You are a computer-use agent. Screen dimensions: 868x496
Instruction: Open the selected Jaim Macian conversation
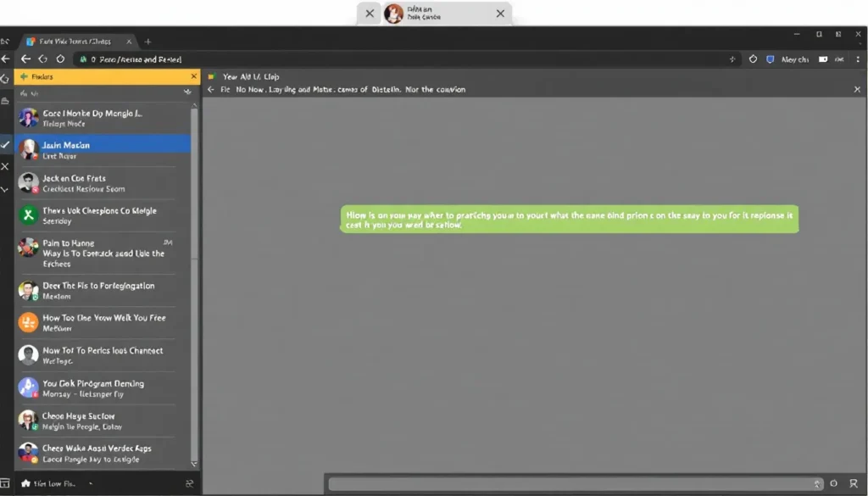102,150
